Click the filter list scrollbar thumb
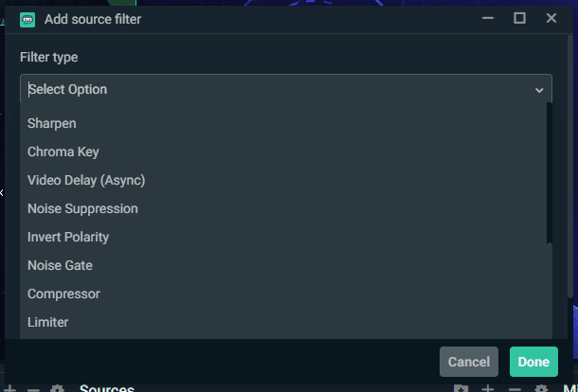578x392 pixels. tap(550, 172)
